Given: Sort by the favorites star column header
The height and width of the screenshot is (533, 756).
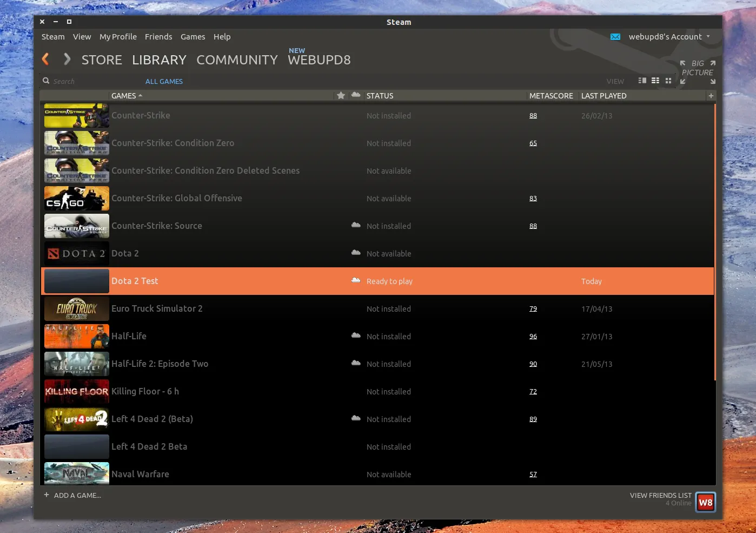Looking at the screenshot, I should (341, 95).
